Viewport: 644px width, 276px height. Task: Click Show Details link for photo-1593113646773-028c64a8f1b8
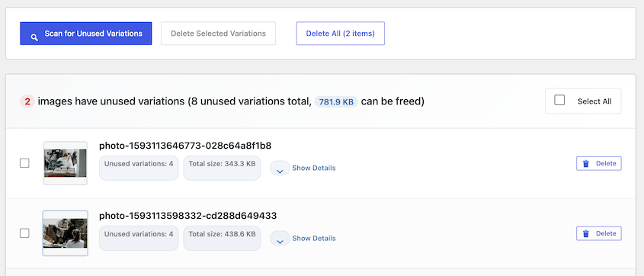point(314,168)
